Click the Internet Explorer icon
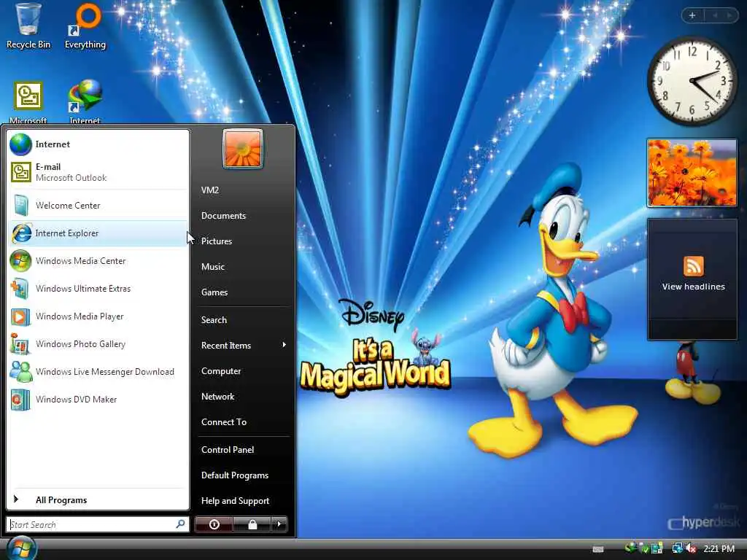This screenshot has height=560, width=747. point(21,233)
